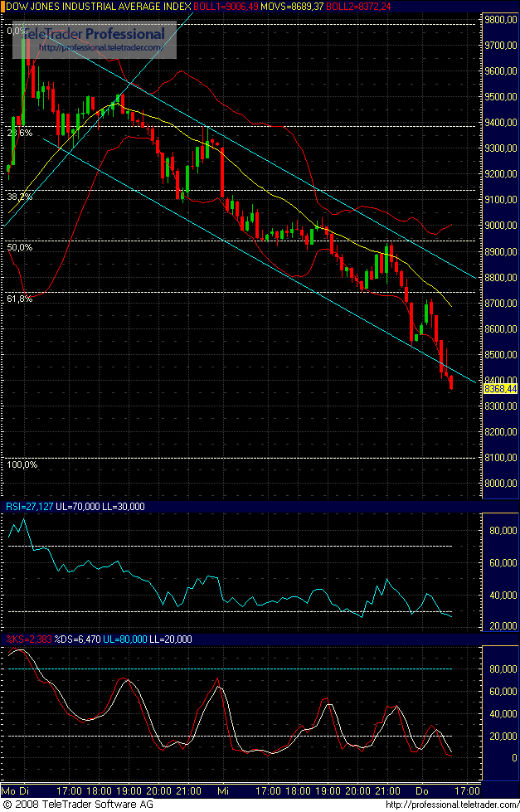This screenshot has height=812, width=520.
Task: Click the 8100,00 price axis label
Action: (501, 458)
